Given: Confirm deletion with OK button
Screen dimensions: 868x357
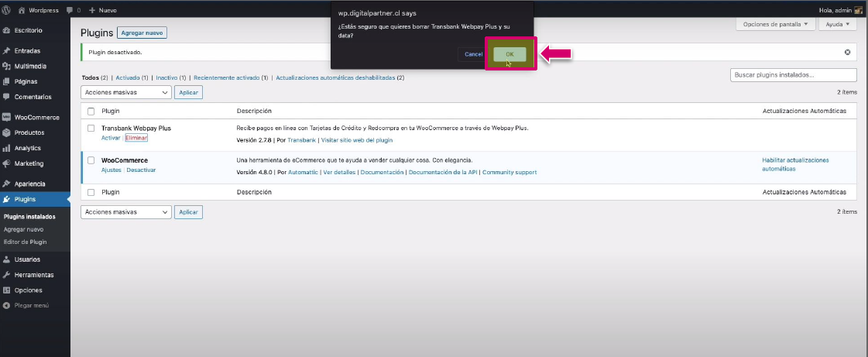Looking at the screenshot, I should 509,54.
